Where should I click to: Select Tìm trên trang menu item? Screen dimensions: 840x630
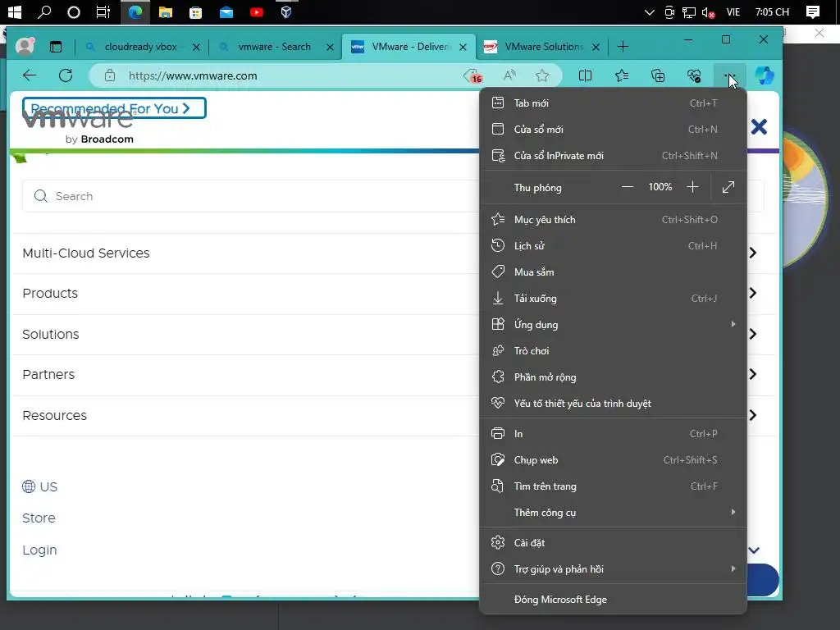613,486
